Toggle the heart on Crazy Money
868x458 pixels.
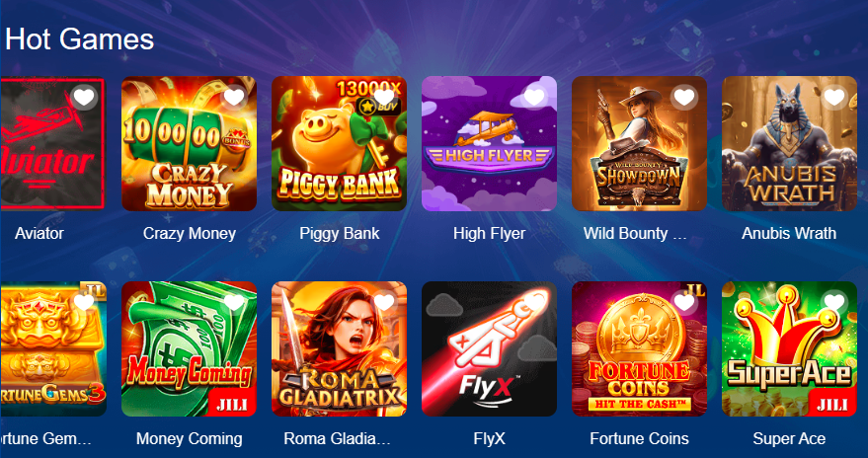234,98
